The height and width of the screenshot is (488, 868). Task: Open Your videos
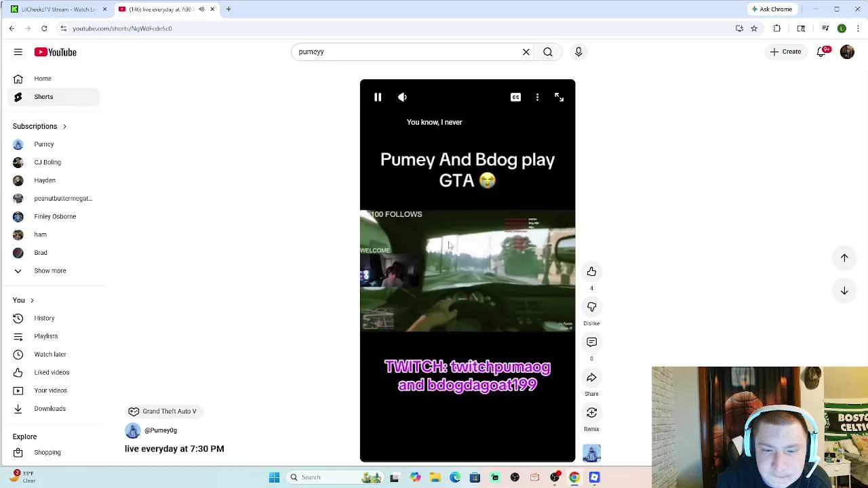click(54, 390)
